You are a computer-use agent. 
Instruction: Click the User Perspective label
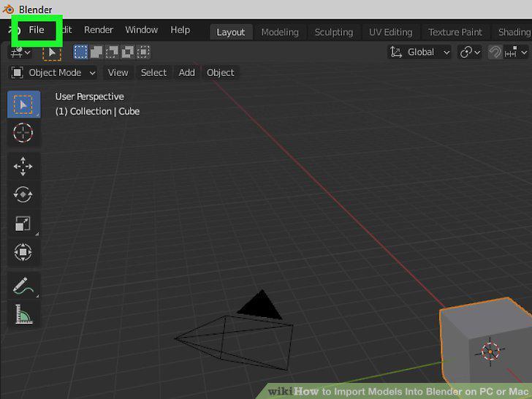[89, 96]
